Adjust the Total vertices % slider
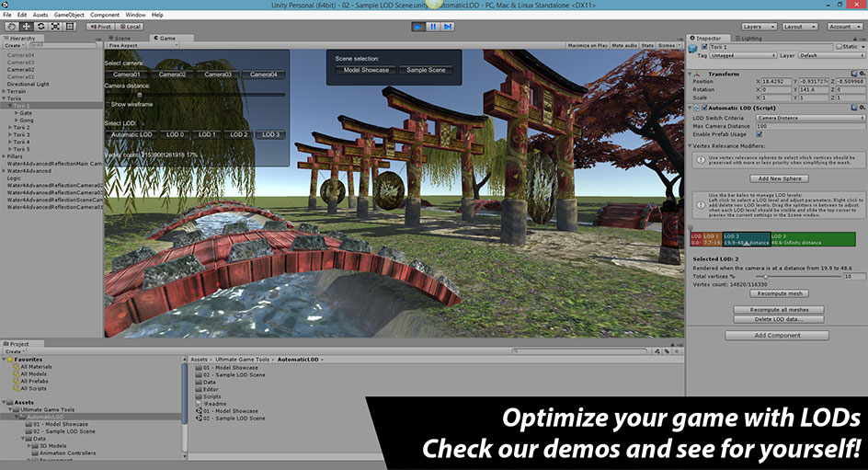Viewport: 868px width, 470px height. [799, 276]
